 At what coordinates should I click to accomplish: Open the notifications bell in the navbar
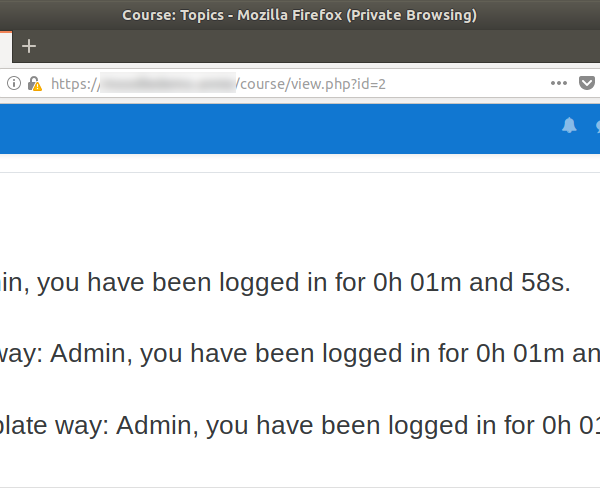click(x=569, y=126)
